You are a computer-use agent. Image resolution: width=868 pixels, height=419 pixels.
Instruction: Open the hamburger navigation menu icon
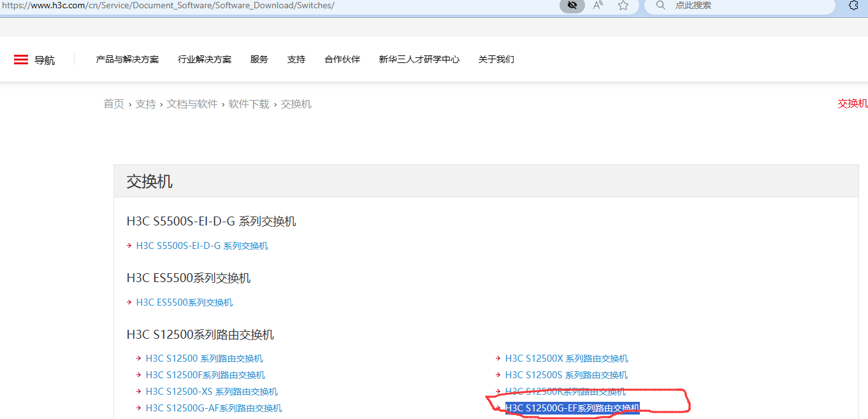coord(21,60)
